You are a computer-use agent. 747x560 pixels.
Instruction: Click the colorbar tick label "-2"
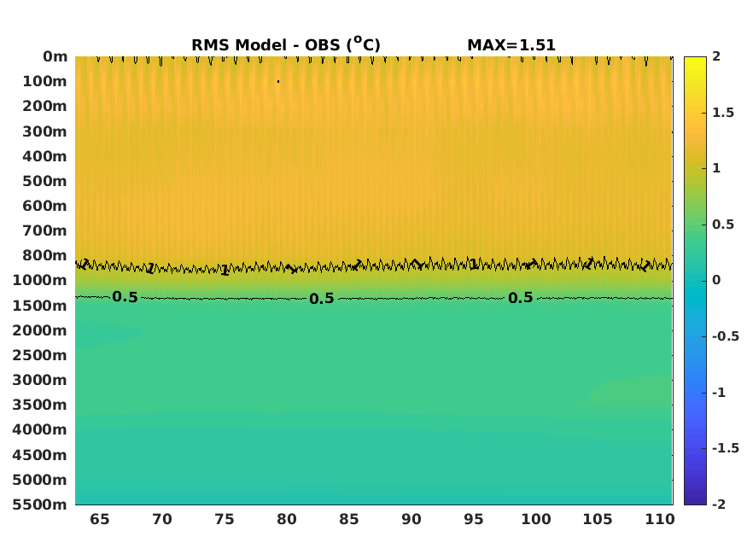coord(719,504)
